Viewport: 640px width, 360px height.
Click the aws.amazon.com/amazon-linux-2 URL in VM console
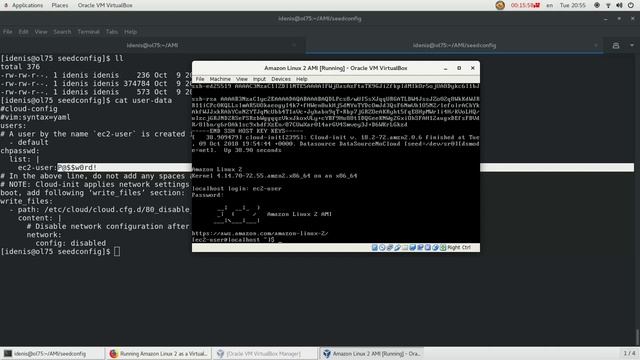[260, 233]
